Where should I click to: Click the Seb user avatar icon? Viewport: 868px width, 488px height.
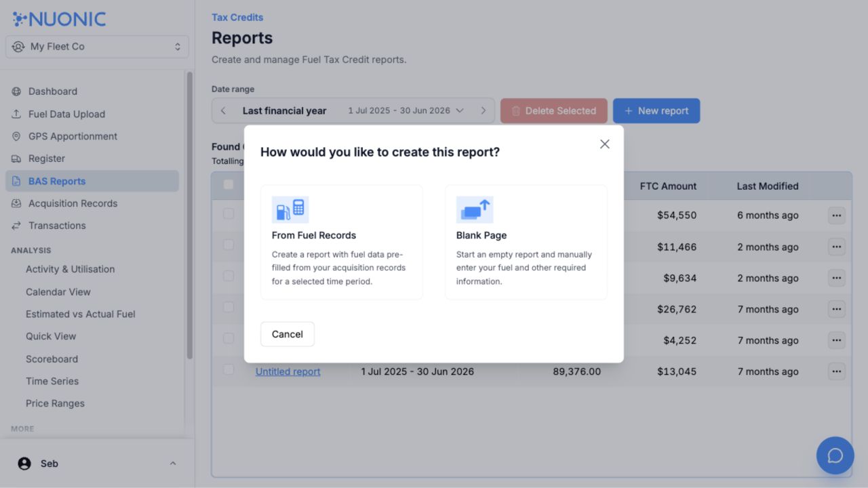pyautogui.click(x=24, y=464)
